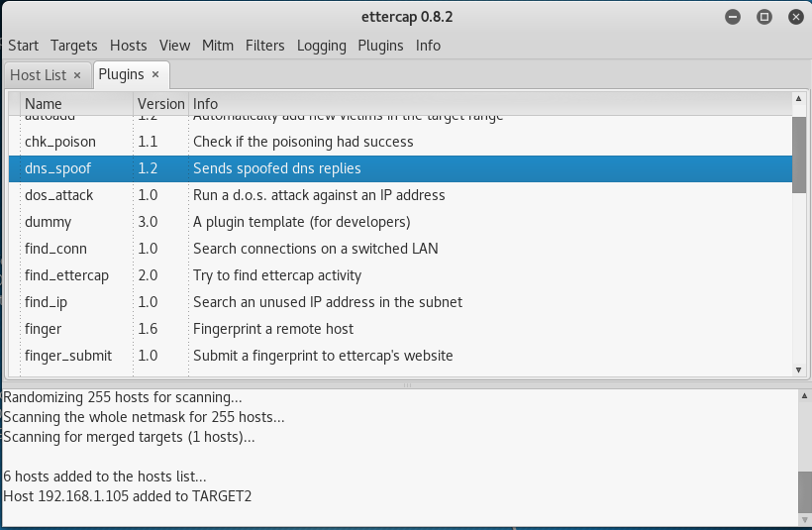Viewport: 812px width, 530px height.
Task: Open the Mitm menu
Action: [217, 46]
